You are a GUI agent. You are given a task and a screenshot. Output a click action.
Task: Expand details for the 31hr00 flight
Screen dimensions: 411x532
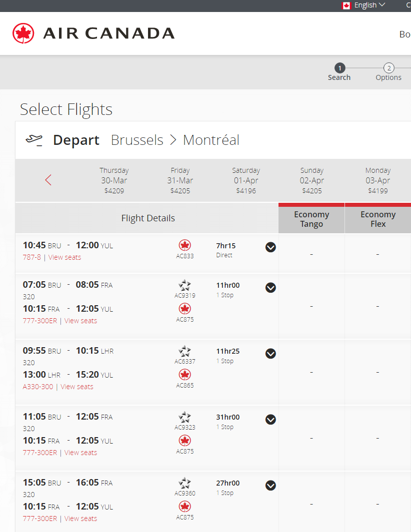click(270, 419)
